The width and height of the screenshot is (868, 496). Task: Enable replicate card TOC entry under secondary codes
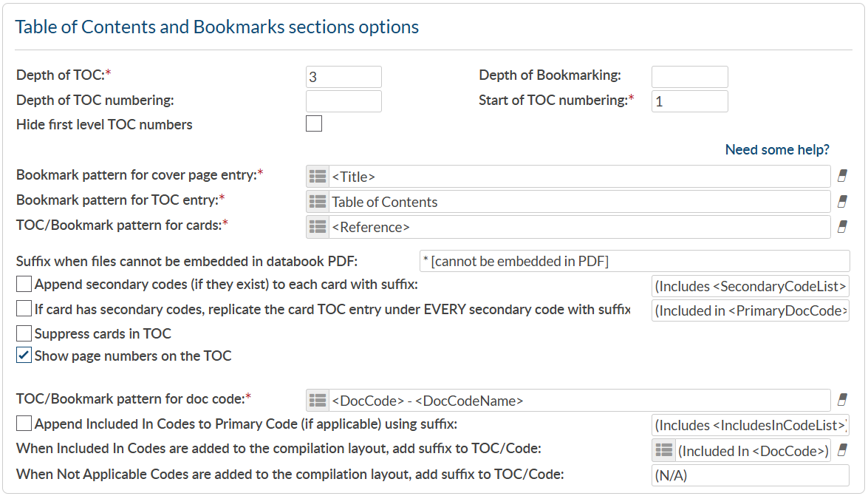[24, 310]
